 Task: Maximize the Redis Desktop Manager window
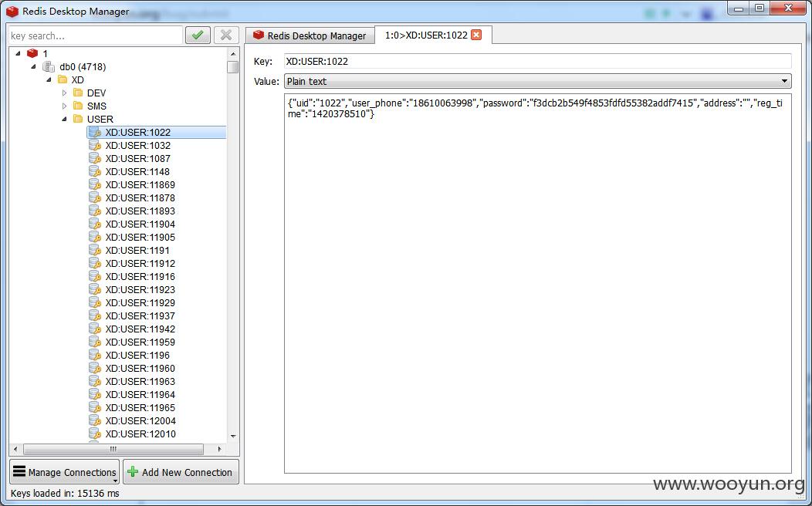(x=760, y=8)
